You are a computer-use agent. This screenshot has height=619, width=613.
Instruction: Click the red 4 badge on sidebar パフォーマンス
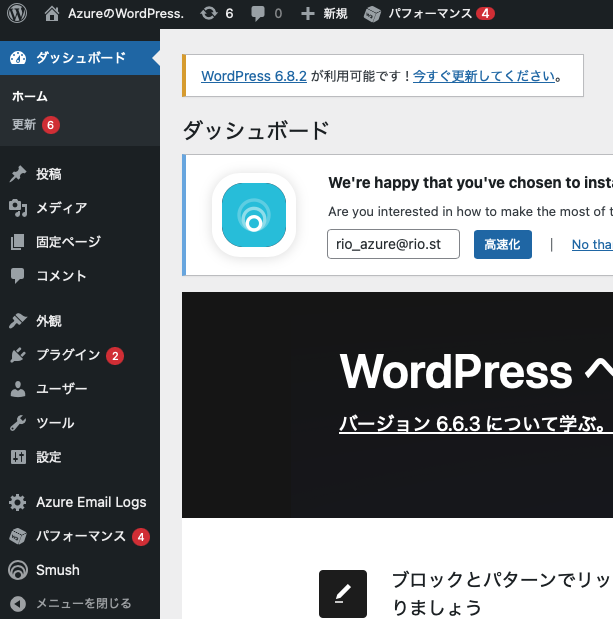[x=141, y=537]
